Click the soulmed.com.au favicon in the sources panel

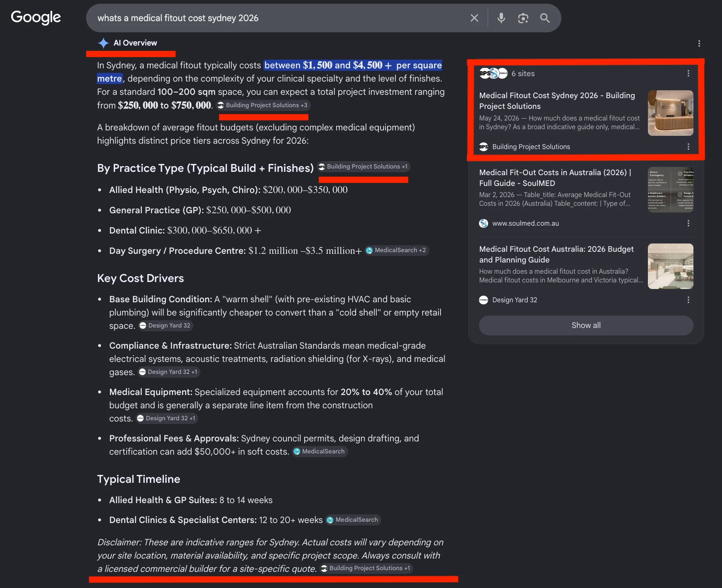tap(484, 223)
